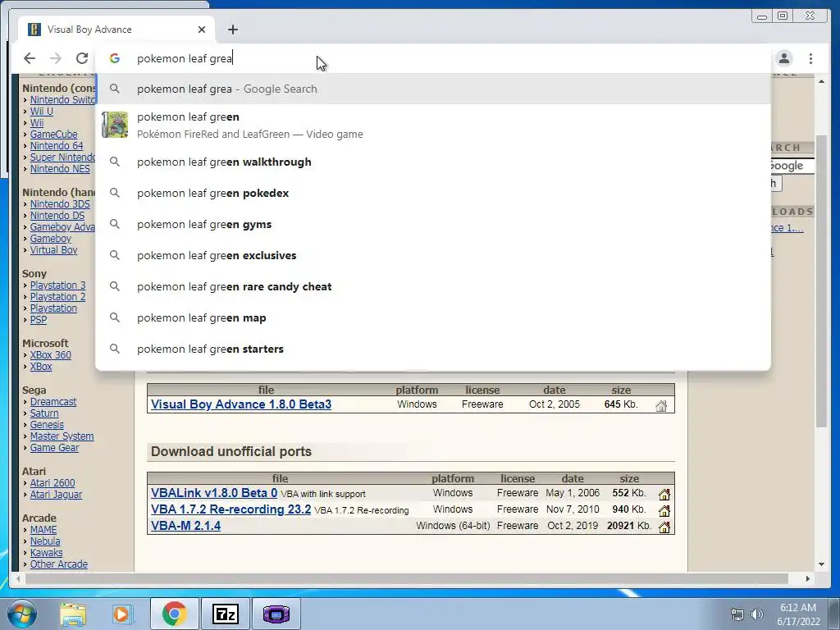Click the address bar containing 'pokemon leaf grea'
This screenshot has height=630, width=840.
pyautogui.click(x=433, y=58)
